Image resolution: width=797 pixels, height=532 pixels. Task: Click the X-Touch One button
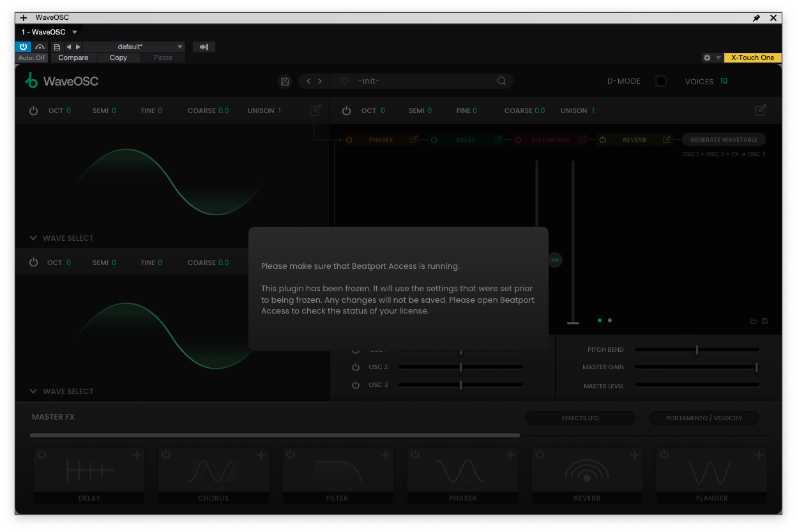coord(752,57)
